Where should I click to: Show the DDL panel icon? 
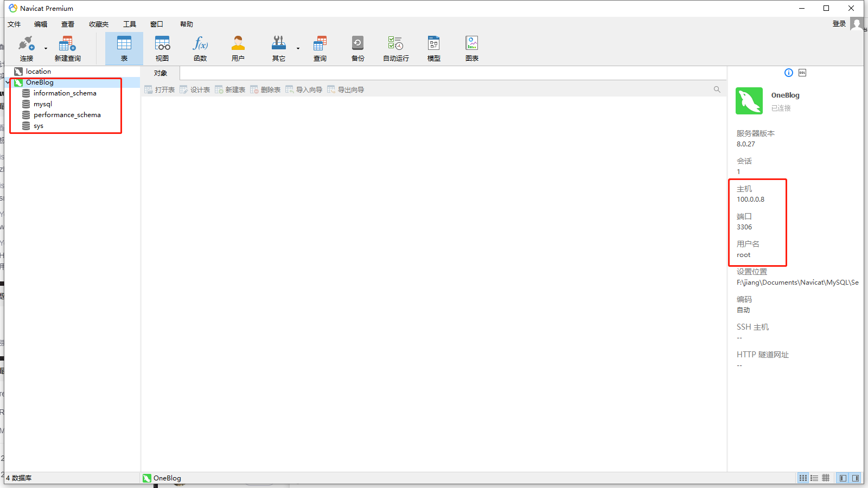point(802,73)
